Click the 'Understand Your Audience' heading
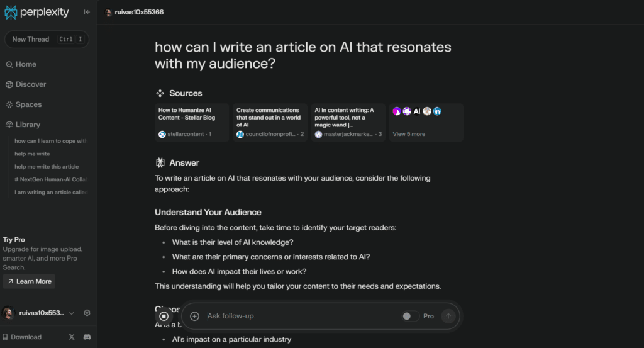 (x=208, y=213)
